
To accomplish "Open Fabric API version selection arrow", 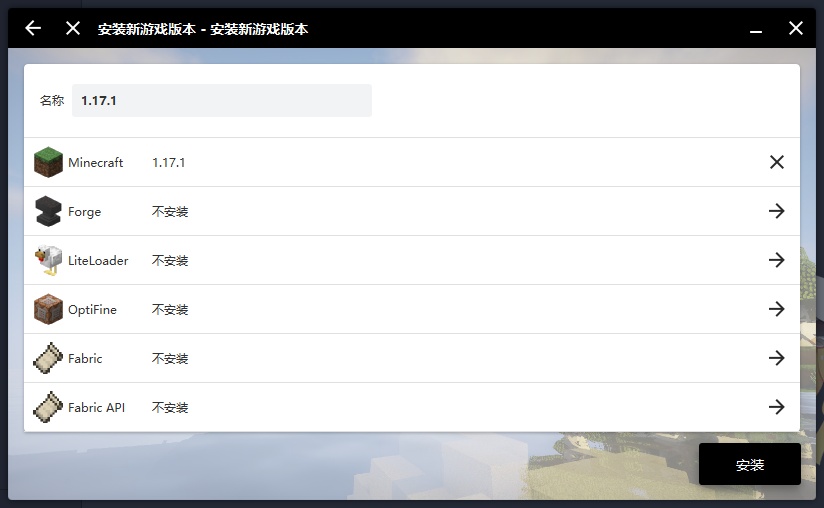I will pyautogui.click(x=776, y=407).
